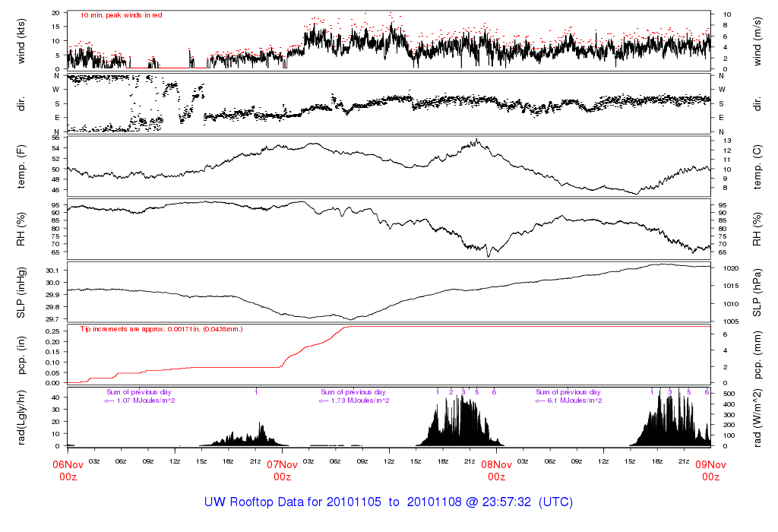This screenshot has height=532, width=778.
Task: Click the 'rad(Lgly/hr)' axis label
Action: point(21,417)
